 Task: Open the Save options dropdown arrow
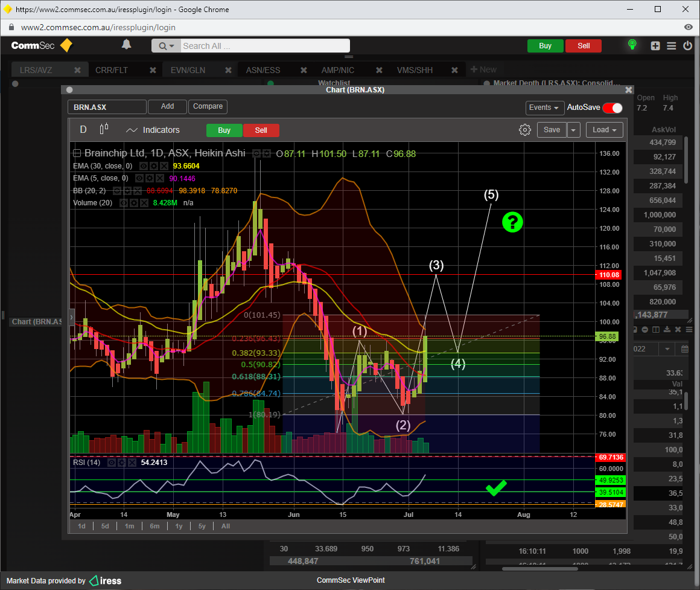pyautogui.click(x=573, y=130)
